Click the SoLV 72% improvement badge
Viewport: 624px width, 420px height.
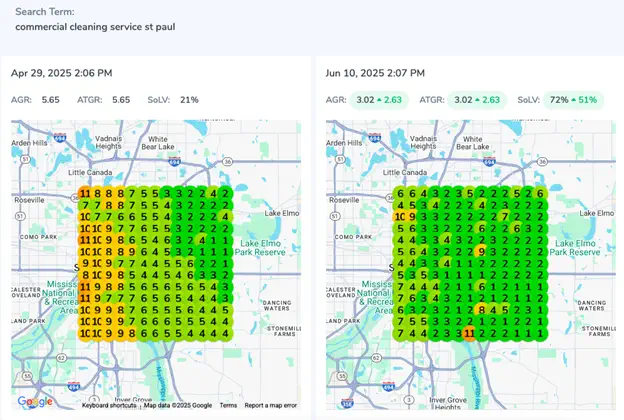pos(573,100)
